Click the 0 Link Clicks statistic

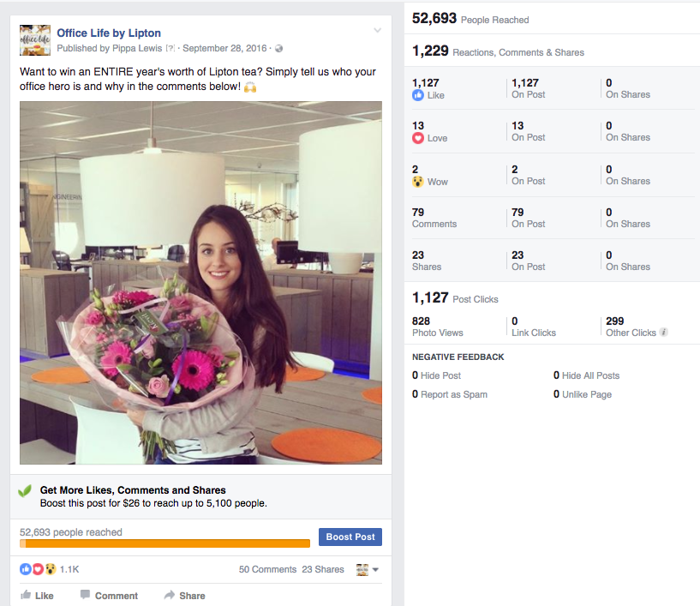534,327
